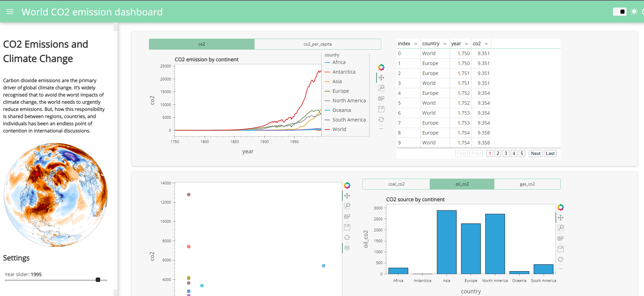The image size is (644, 296).
Task: Go to table page 4
Action: pyautogui.click(x=514, y=153)
